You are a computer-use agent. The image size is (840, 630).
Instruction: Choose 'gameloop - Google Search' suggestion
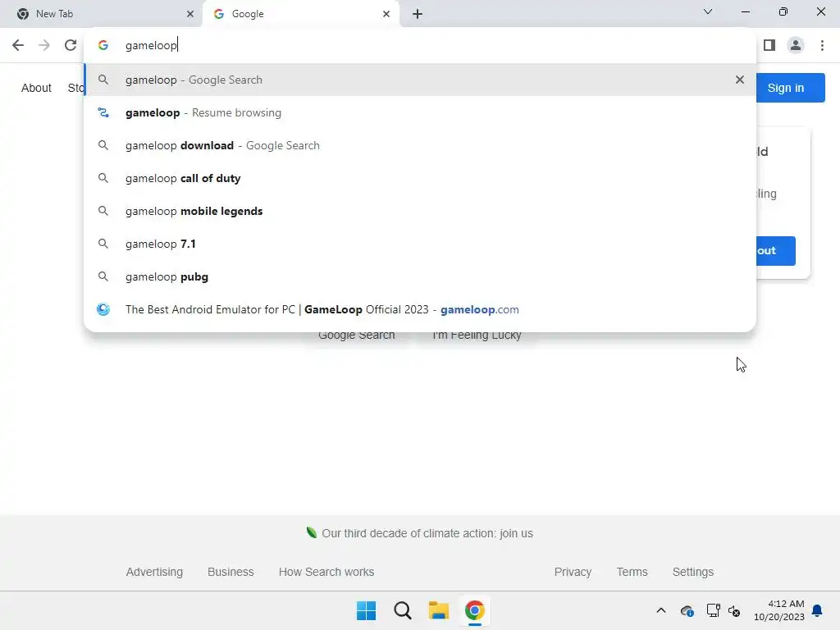420,80
